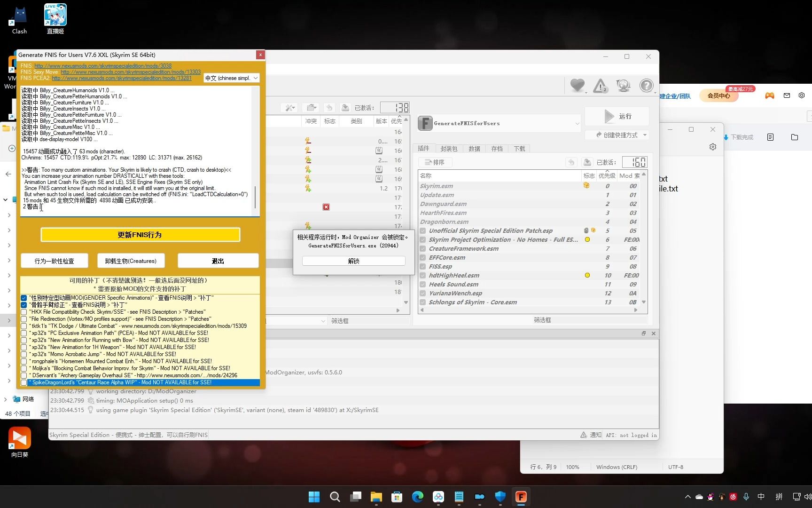Switch to 插件 tab
This screenshot has height=508, width=812.
424,149
